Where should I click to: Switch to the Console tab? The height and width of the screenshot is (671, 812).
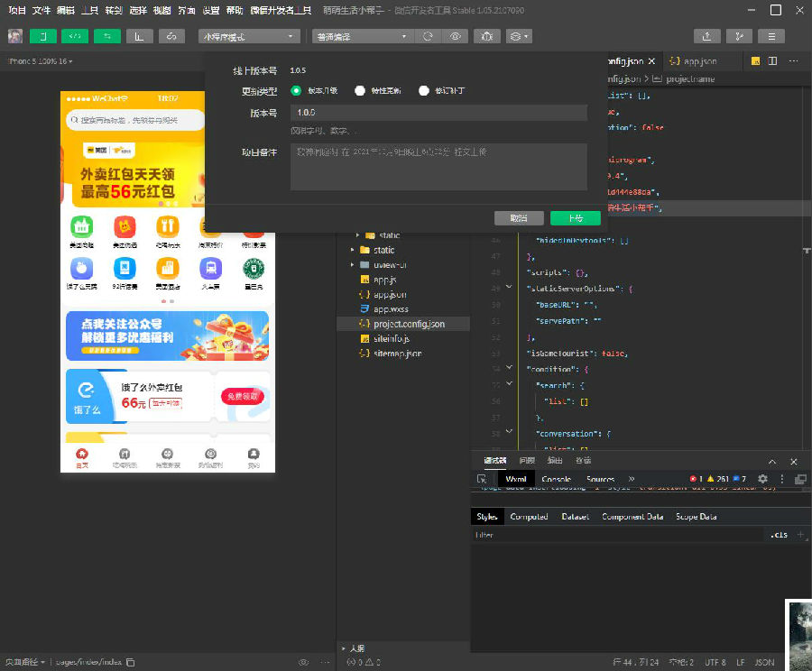coord(556,479)
